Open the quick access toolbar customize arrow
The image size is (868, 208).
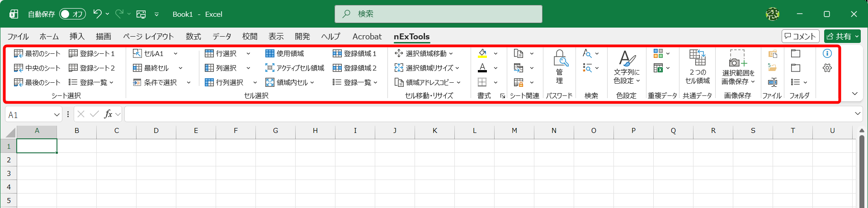click(156, 14)
